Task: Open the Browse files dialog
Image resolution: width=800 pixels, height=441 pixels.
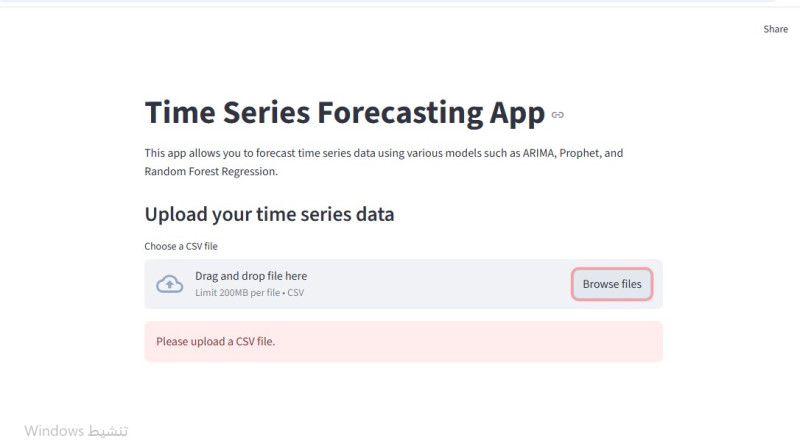Action: [612, 284]
